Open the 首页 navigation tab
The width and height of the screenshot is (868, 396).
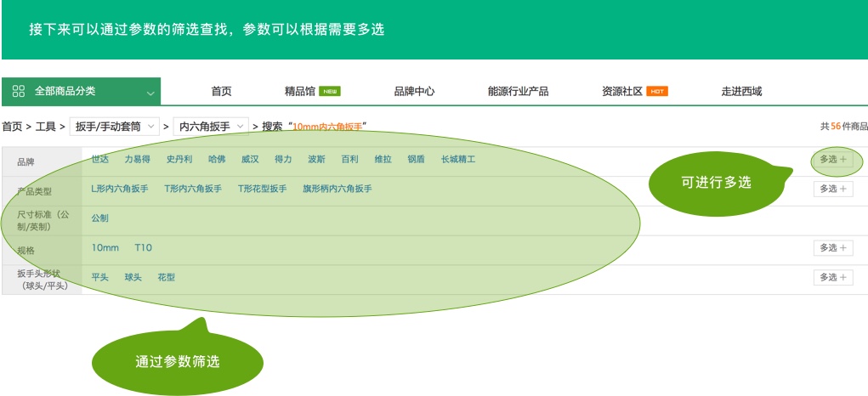point(221,92)
